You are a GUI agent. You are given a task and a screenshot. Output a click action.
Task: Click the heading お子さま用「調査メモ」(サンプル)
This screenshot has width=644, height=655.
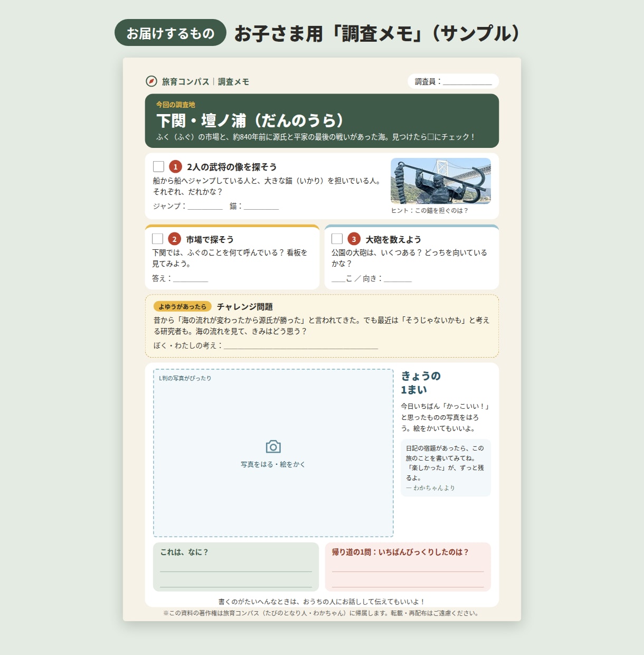pyautogui.click(x=377, y=33)
